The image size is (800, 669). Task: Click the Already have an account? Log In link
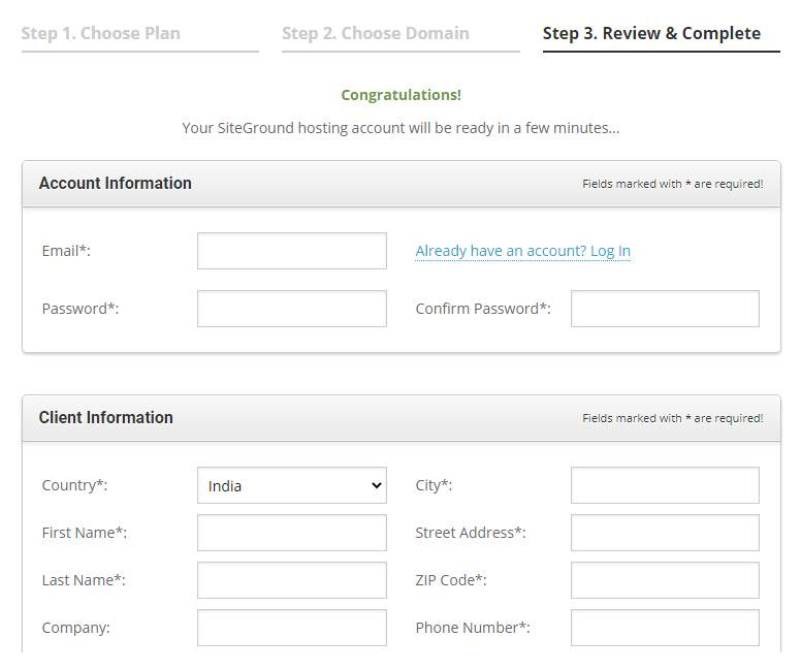(x=522, y=251)
